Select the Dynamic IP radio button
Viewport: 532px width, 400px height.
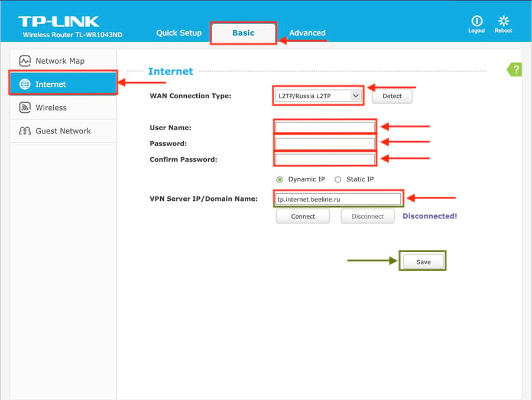click(279, 180)
